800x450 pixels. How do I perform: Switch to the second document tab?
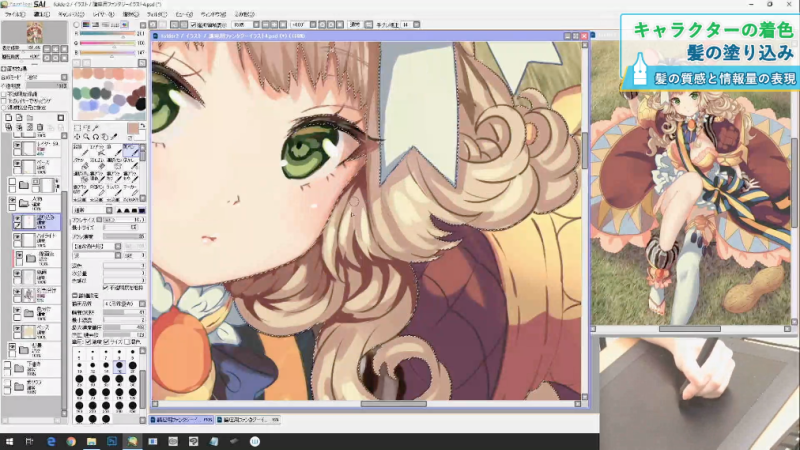pos(248,420)
